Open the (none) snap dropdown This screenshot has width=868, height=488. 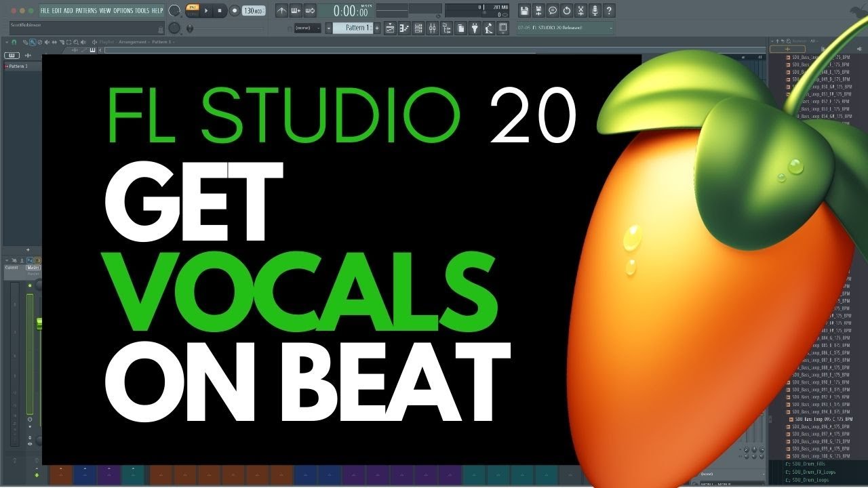pos(308,28)
